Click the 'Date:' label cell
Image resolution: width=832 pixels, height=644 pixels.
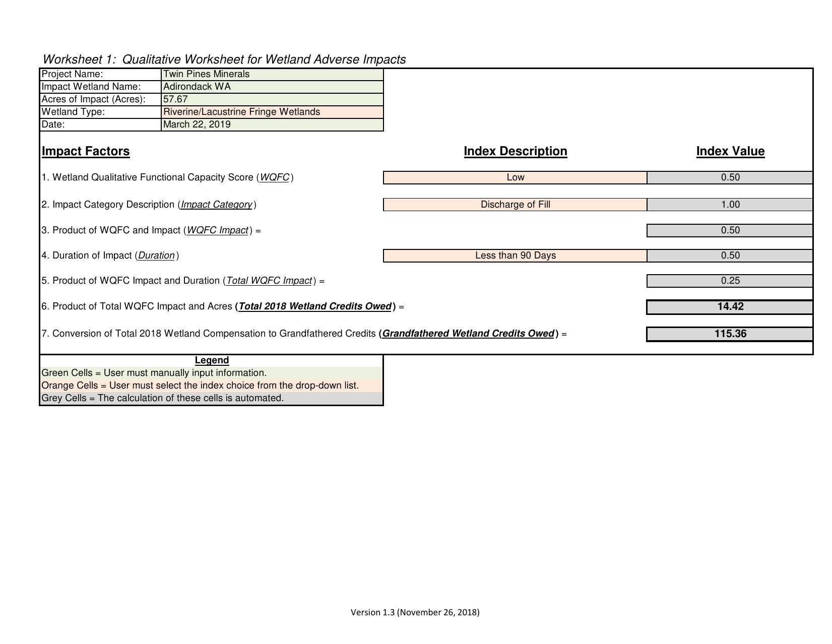101,124
